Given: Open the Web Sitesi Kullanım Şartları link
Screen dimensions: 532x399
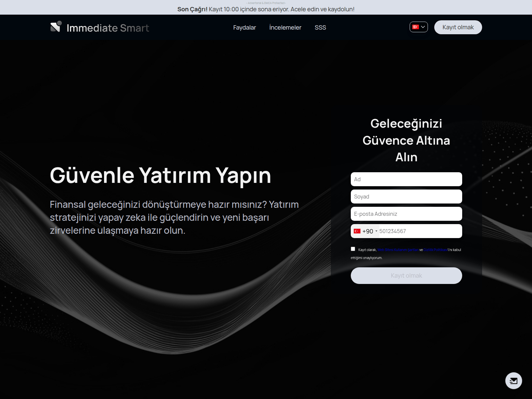Looking at the screenshot, I should click(397, 249).
